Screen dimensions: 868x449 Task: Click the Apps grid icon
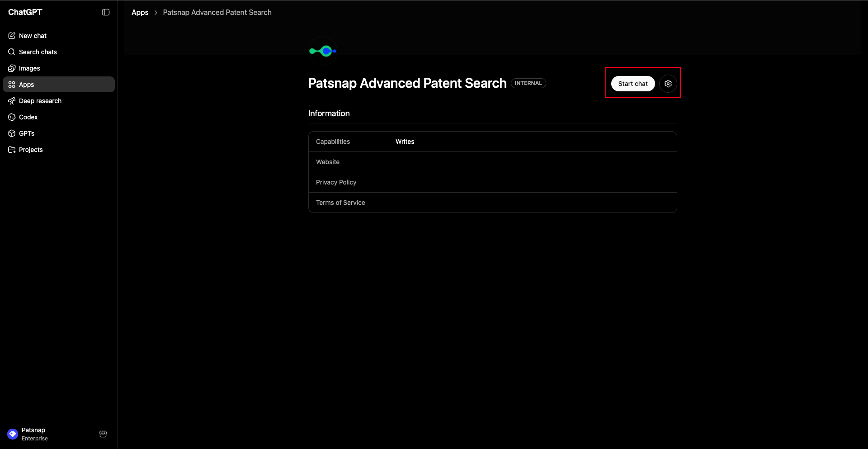[x=12, y=85]
